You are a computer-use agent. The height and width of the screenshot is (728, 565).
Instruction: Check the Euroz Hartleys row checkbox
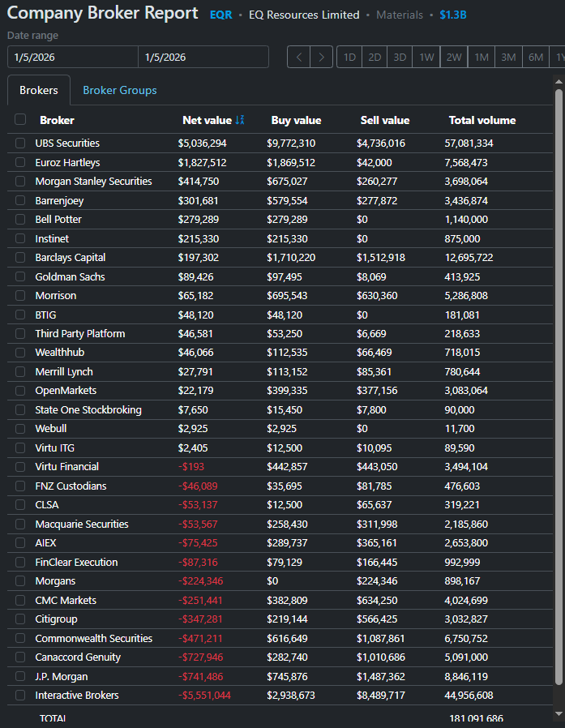pyautogui.click(x=20, y=162)
